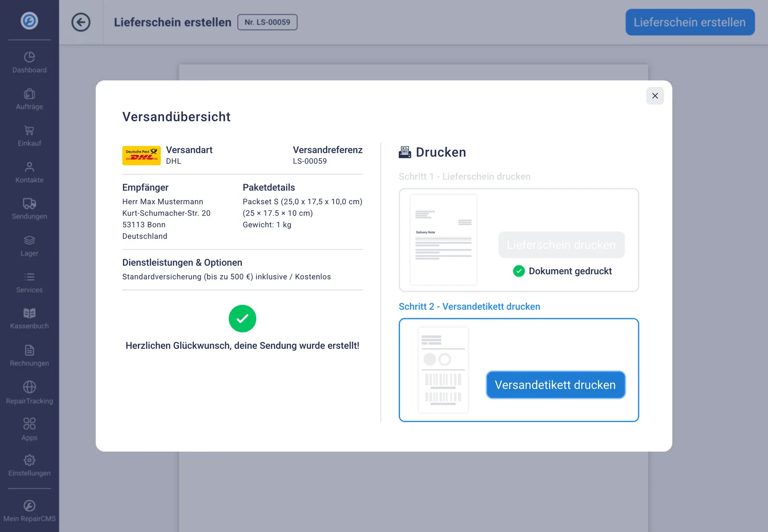Click the DHL Deutsche Post logo
This screenshot has height=532, width=768.
[x=142, y=156]
